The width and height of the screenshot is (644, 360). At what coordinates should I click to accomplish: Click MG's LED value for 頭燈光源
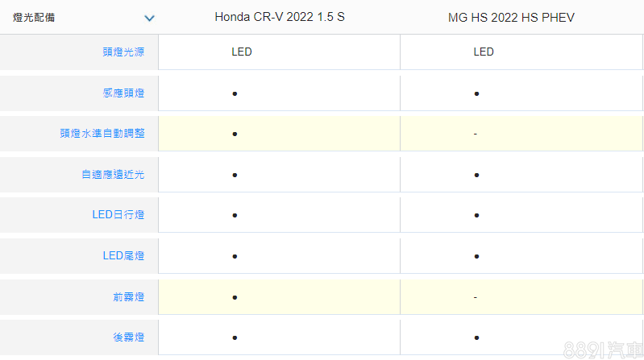484,52
